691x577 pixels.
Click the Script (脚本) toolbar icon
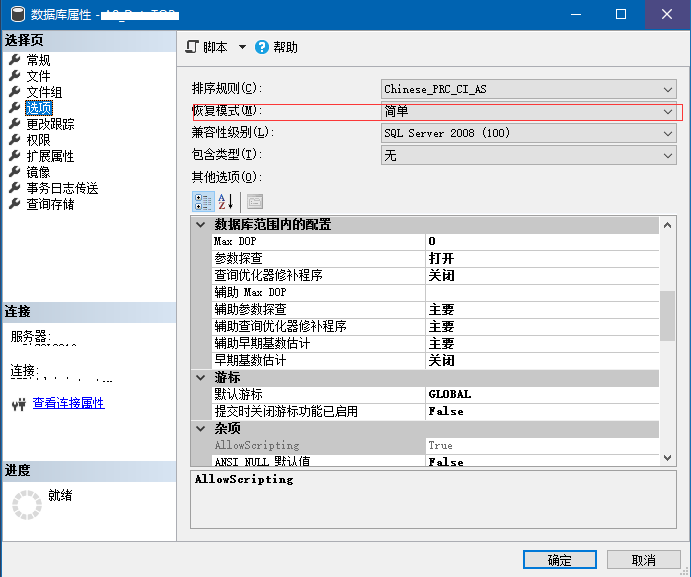pos(193,47)
